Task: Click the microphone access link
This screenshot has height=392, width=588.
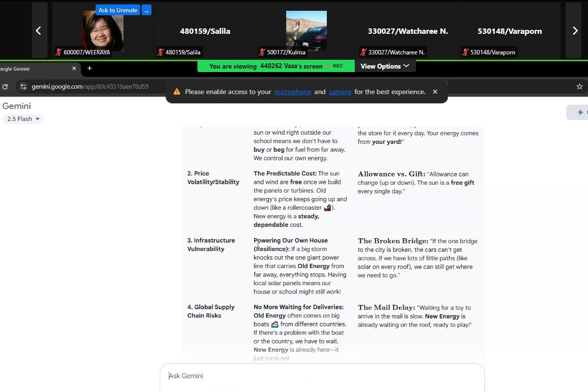Action: click(293, 92)
